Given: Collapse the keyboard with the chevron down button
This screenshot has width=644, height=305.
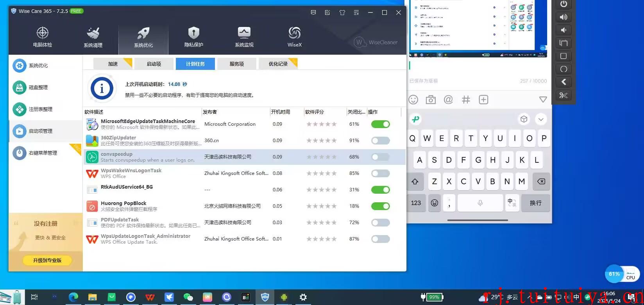Looking at the screenshot, I should (541, 120).
